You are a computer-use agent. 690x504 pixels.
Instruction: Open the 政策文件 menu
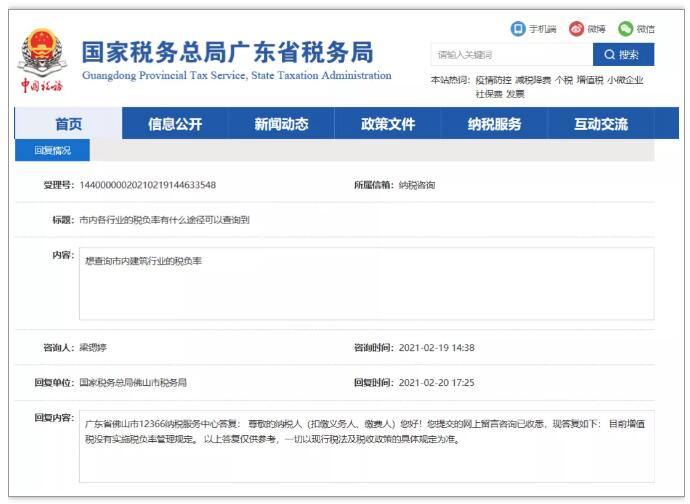(x=388, y=124)
